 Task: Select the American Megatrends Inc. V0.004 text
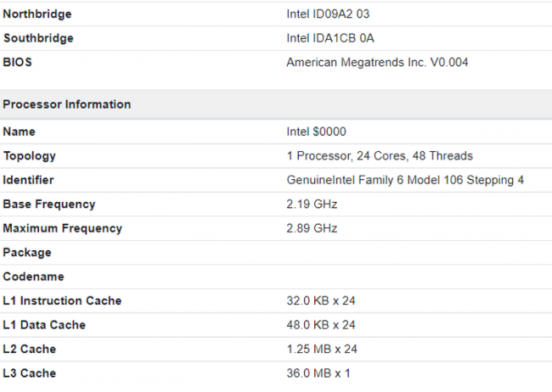click(x=377, y=62)
